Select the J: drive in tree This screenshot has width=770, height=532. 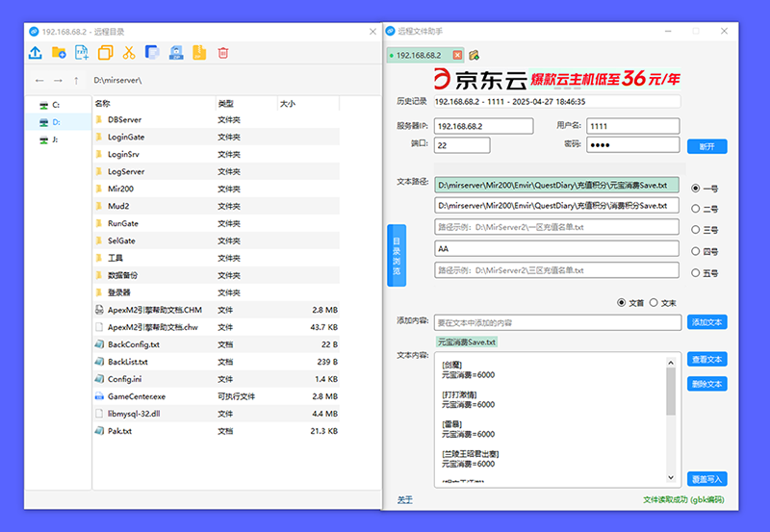click(x=56, y=139)
